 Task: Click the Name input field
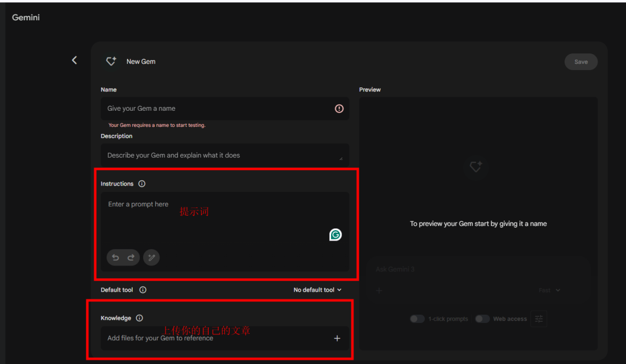tap(225, 108)
